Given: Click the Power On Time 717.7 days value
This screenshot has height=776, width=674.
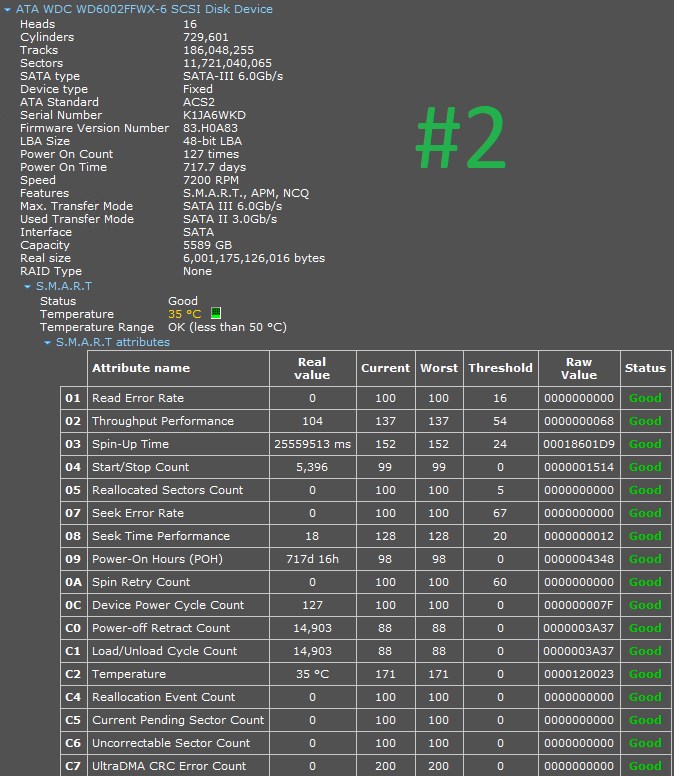Looking at the screenshot, I should pos(214,167).
